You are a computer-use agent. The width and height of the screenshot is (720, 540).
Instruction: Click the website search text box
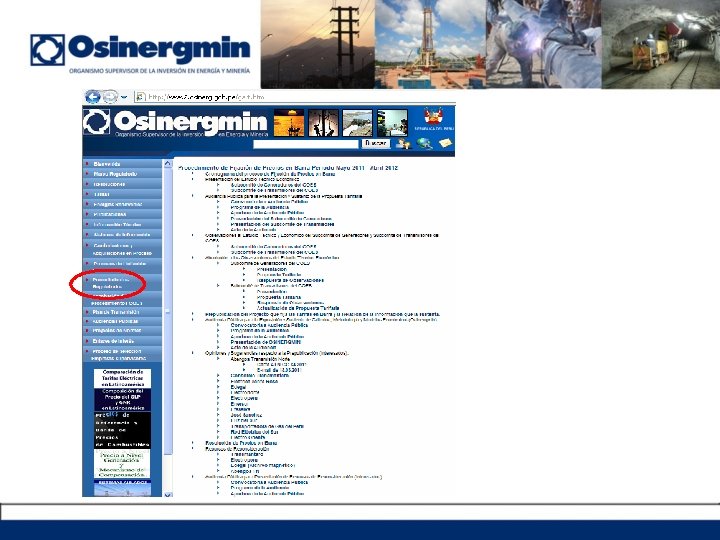(x=306, y=144)
